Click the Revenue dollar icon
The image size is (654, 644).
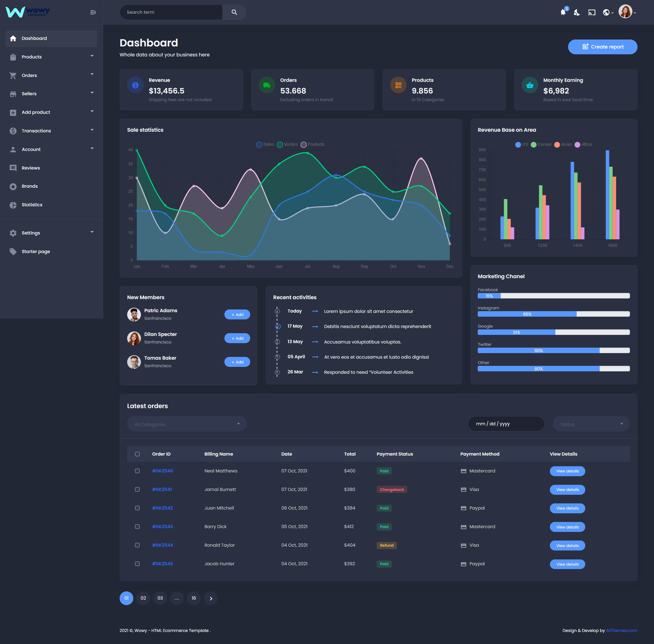[x=135, y=85]
